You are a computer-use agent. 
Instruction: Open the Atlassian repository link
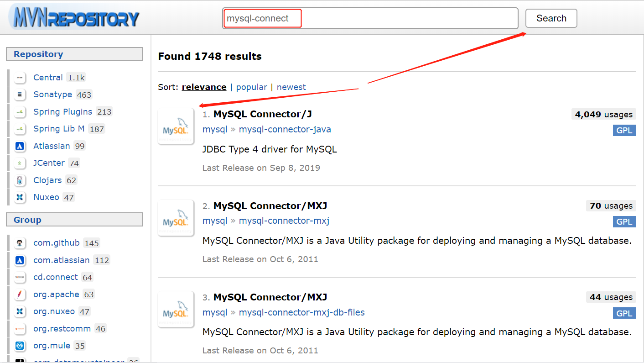(52, 146)
